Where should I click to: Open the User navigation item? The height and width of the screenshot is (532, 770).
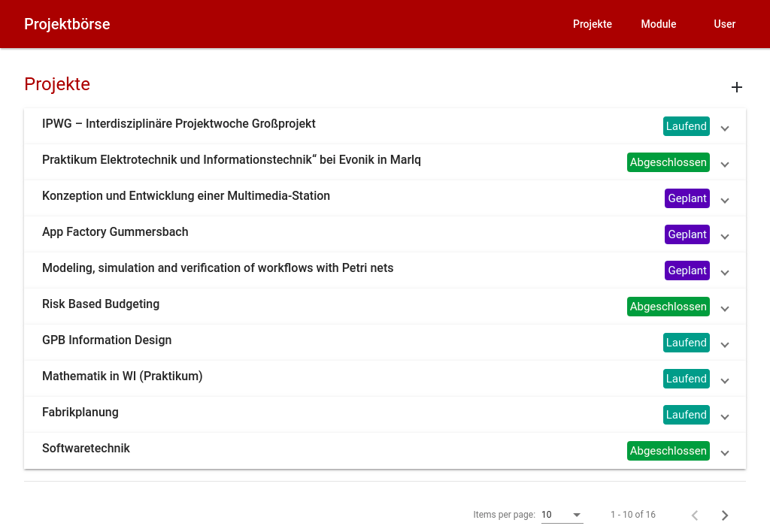pyautogui.click(x=724, y=24)
